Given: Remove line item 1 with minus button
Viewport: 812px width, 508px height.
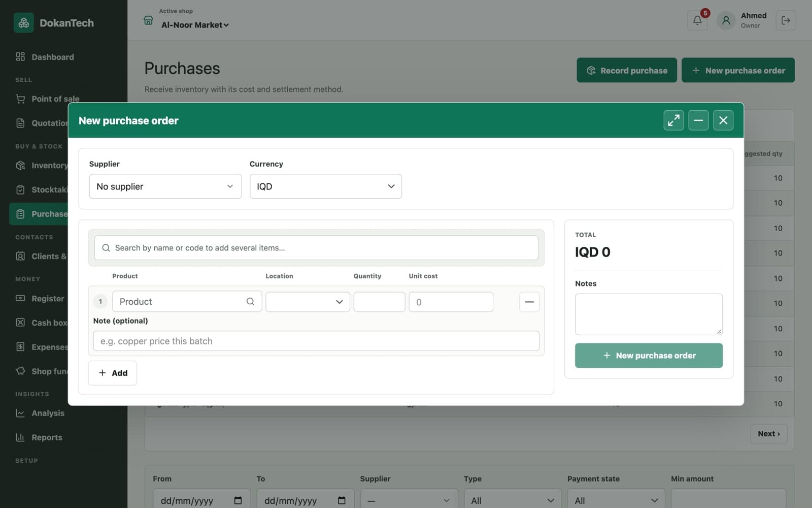Looking at the screenshot, I should point(529,302).
